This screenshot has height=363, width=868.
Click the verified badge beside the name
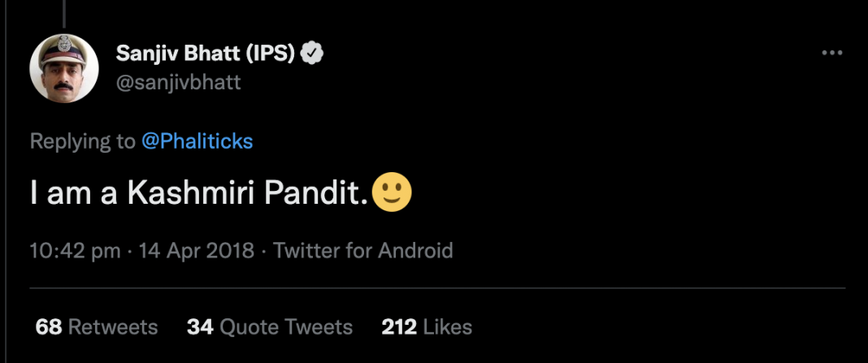(x=313, y=54)
